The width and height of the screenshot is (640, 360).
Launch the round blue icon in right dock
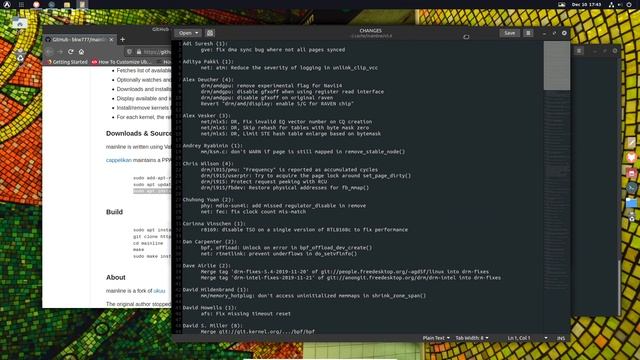pos(631,188)
